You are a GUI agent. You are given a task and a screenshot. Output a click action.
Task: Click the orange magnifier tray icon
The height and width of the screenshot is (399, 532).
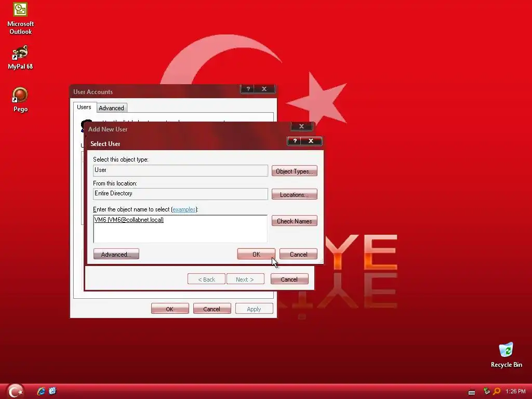coord(497,391)
